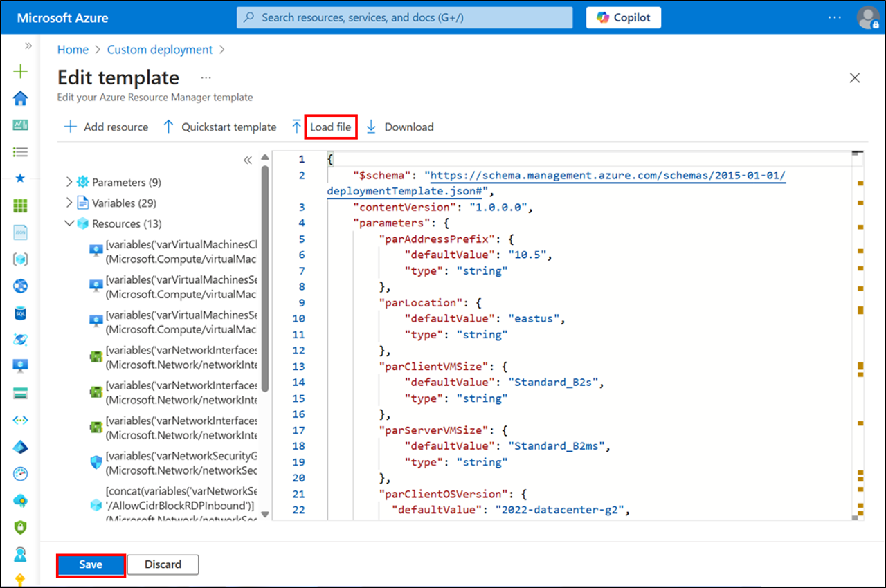Open the Copilot button in the top bar
Viewport: 886px width, 588px height.
point(622,17)
